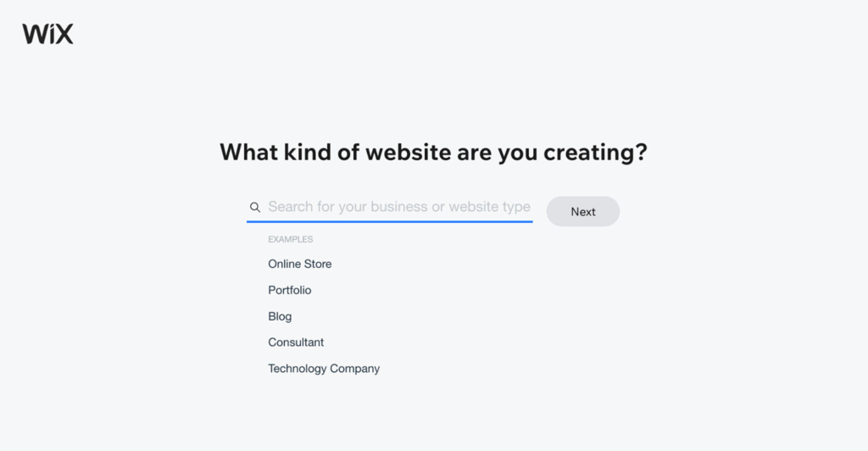868x451 pixels.
Task: Click the Wix logo
Action: (47, 34)
